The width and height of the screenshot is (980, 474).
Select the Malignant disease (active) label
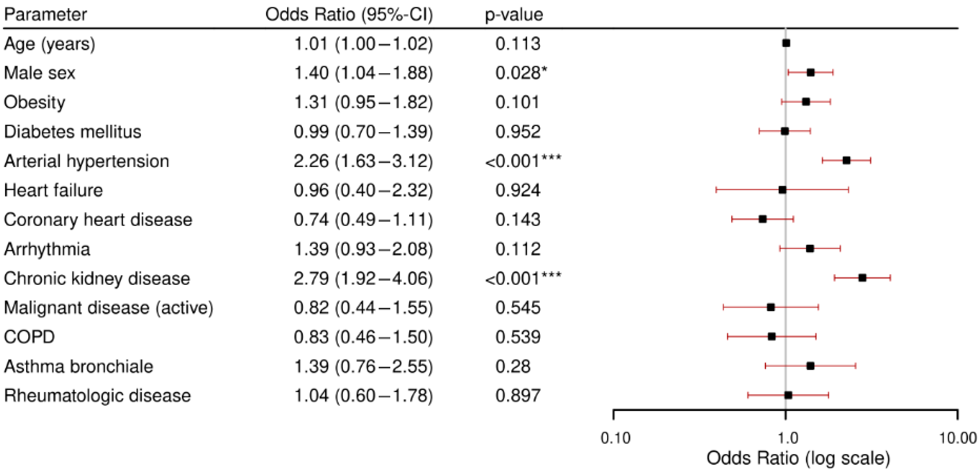(x=108, y=308)
